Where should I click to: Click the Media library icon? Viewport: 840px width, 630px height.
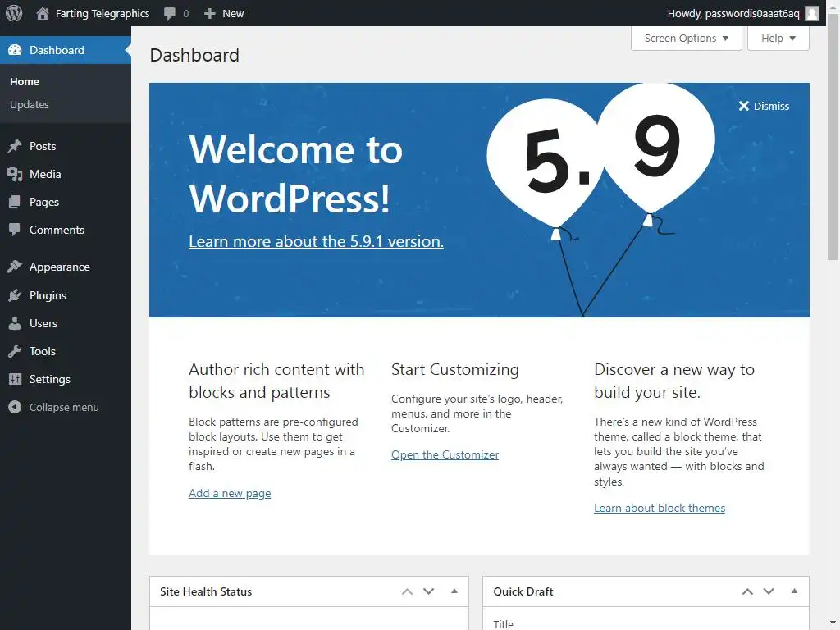pos(15,174)
